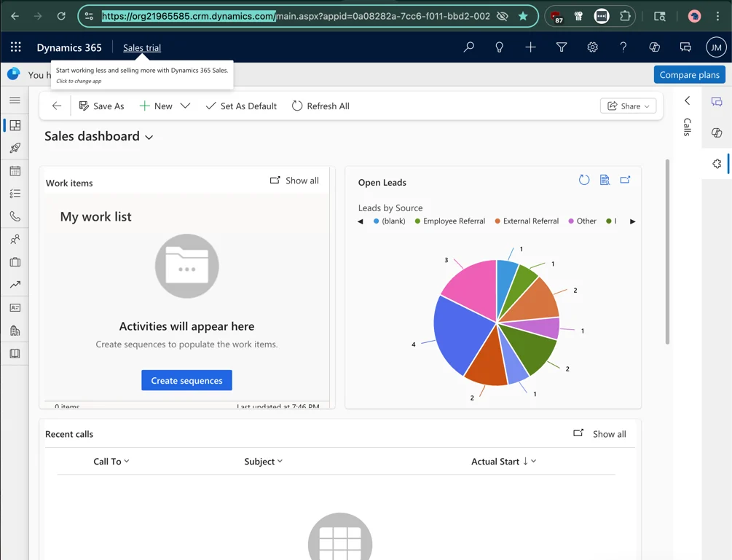Screen dimensions: 732x560
Task: Collapse the site map with the hamburger icon
Action: 14,100
